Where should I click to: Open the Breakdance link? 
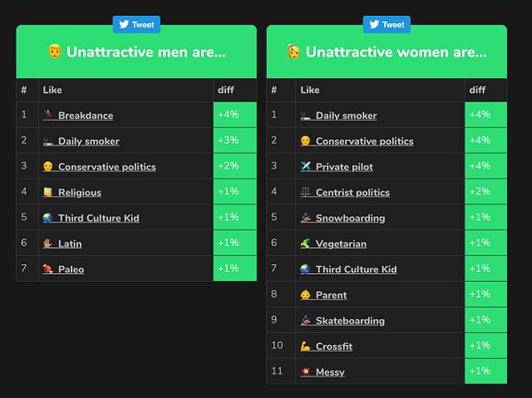click(x=85, y=116)
